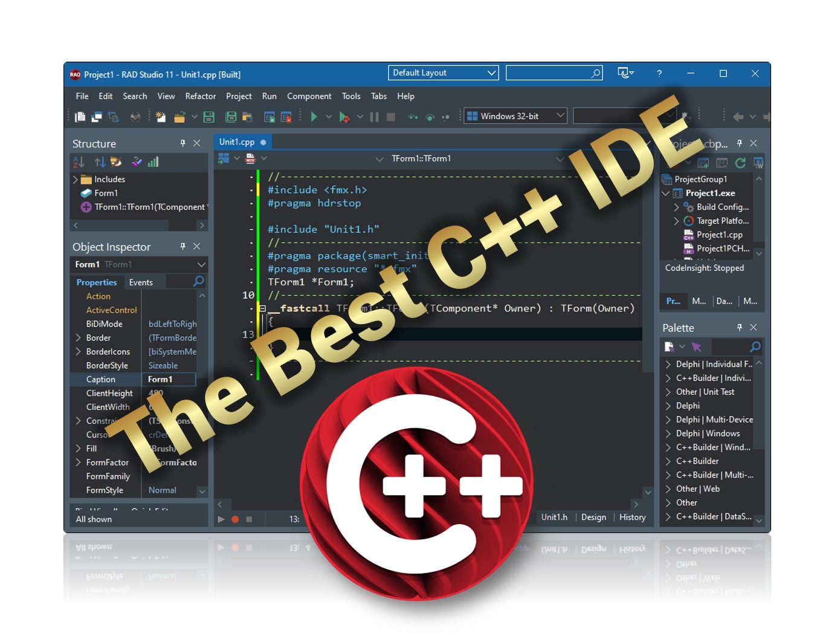Switch to the Unit1.cpp editor tab
The height and width of the screenshot is (642, 840).
tap(243, 142)
